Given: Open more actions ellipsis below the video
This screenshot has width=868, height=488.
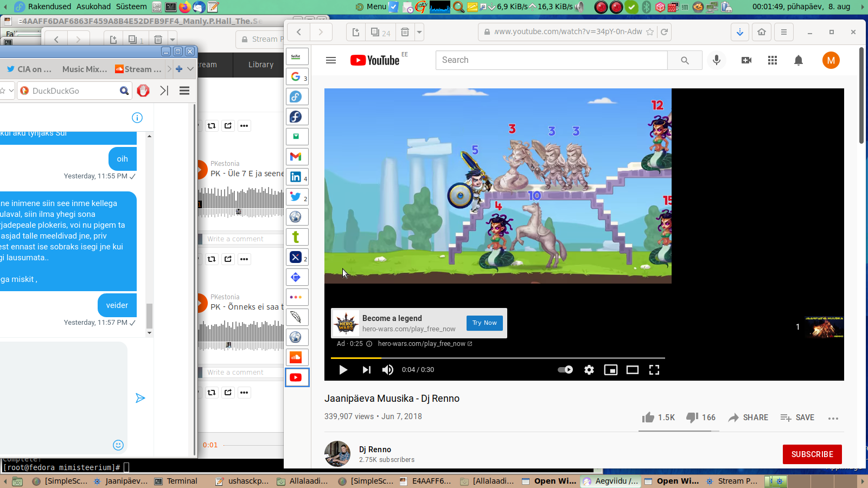Looking at the screenshot, I should [x=833, y=418].
